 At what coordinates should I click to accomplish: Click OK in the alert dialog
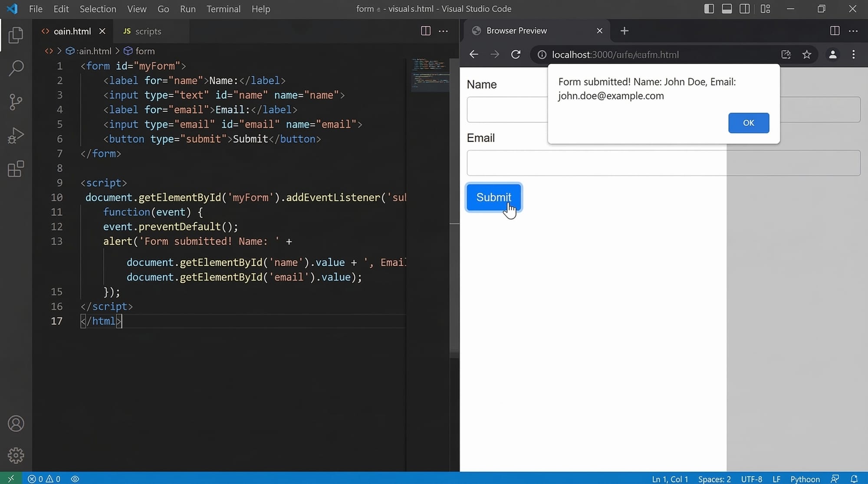748,123
